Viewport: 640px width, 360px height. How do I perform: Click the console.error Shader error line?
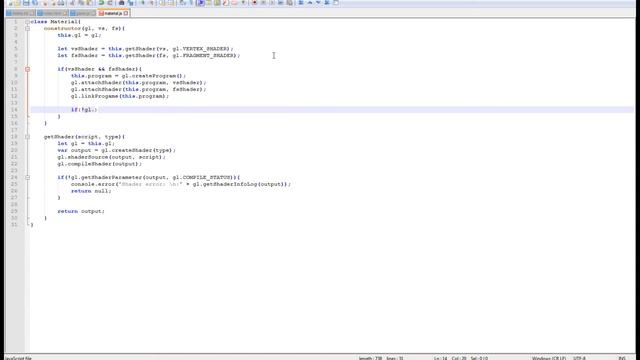[181, 184]
